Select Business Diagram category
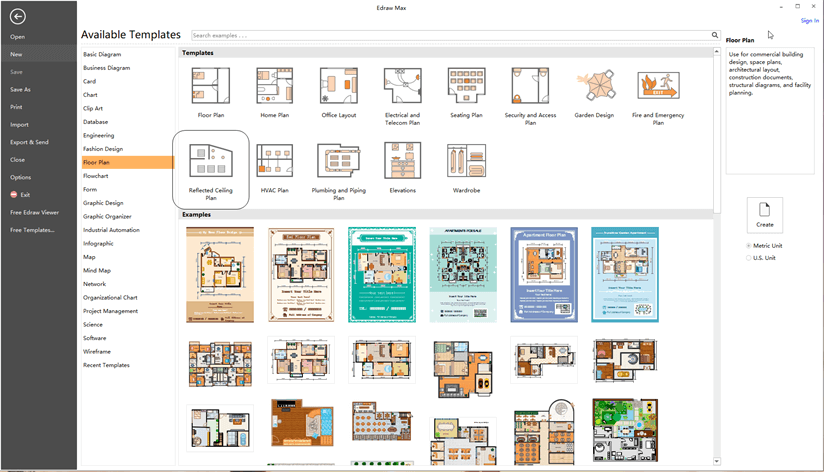 (x=106, y=68)
